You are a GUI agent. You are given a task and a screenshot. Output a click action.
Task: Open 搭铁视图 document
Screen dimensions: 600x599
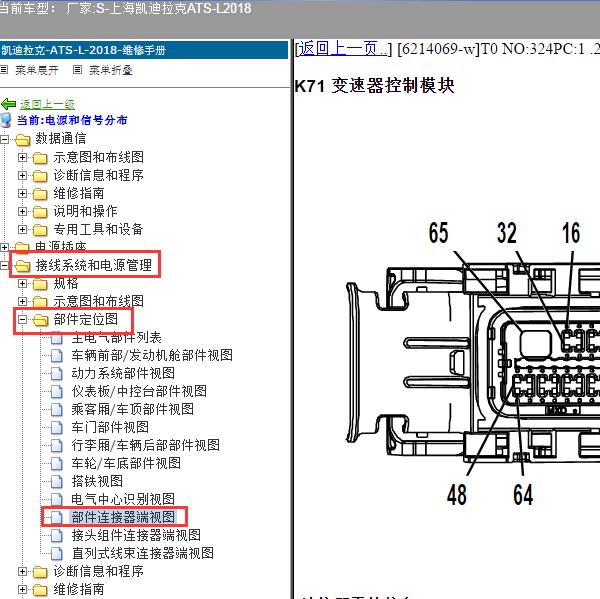(97, 481)
